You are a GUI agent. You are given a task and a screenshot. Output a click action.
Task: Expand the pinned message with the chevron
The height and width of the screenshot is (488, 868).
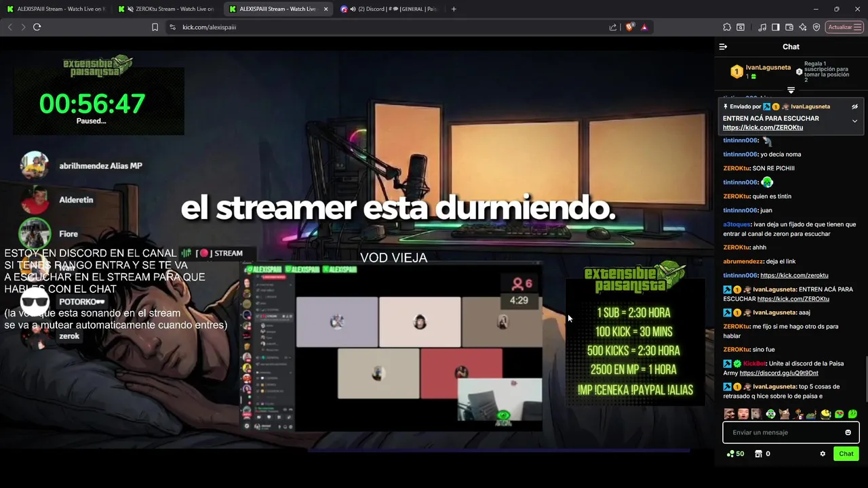[854, 121]
